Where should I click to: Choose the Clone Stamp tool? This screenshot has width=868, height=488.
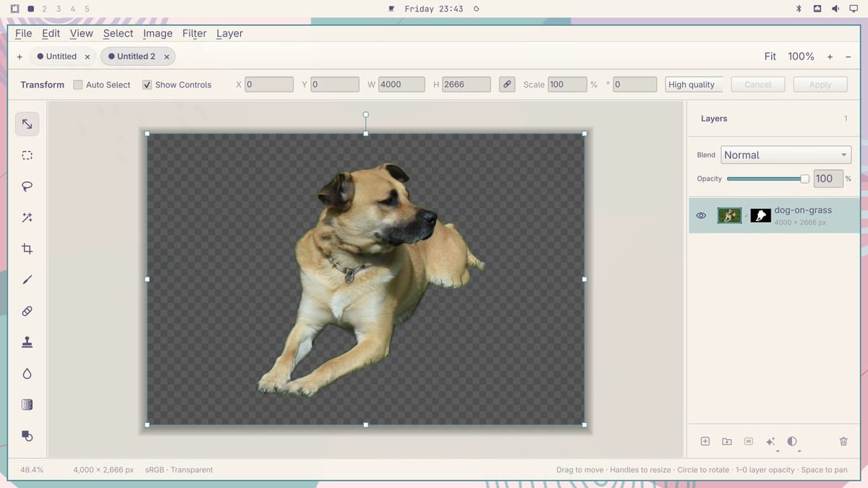pyautogui.click(x=27, y=342)
